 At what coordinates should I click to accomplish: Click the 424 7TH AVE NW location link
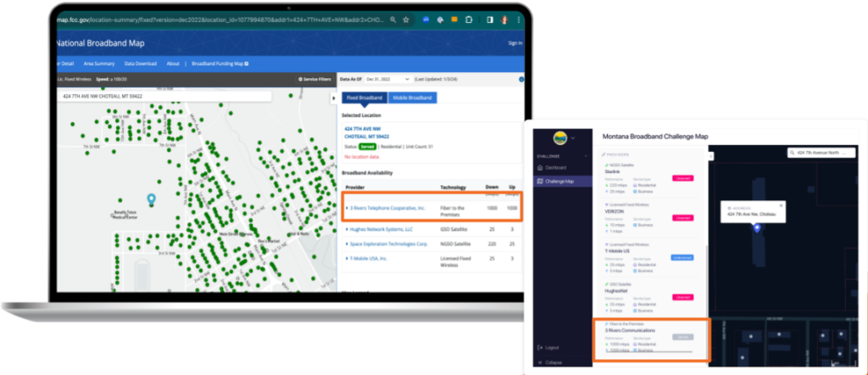(x=366, y=132)
